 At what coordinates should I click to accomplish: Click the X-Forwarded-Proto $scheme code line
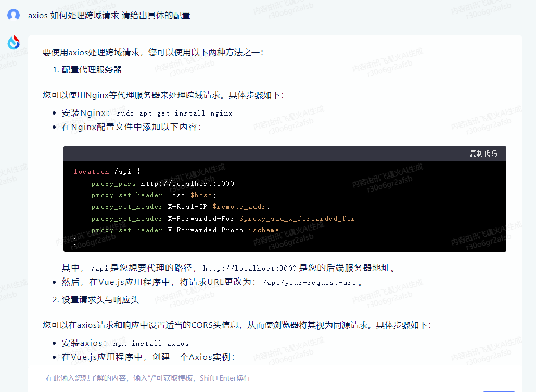[x=187, y=230]
